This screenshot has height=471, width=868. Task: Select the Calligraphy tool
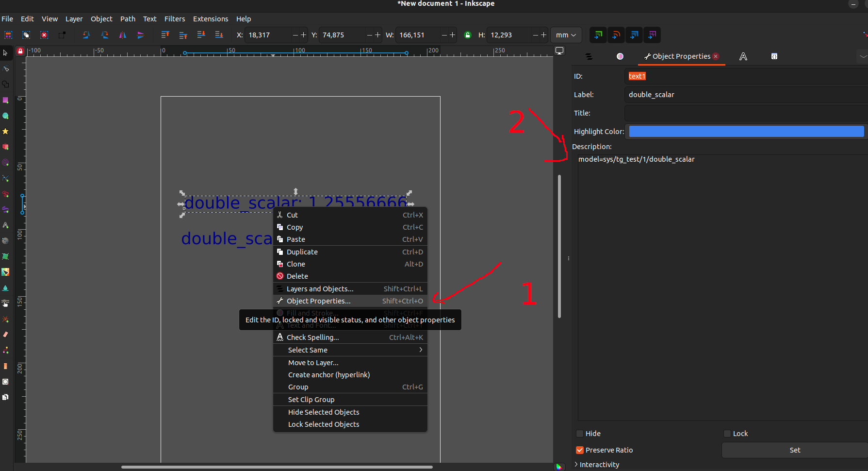[5, 209]
